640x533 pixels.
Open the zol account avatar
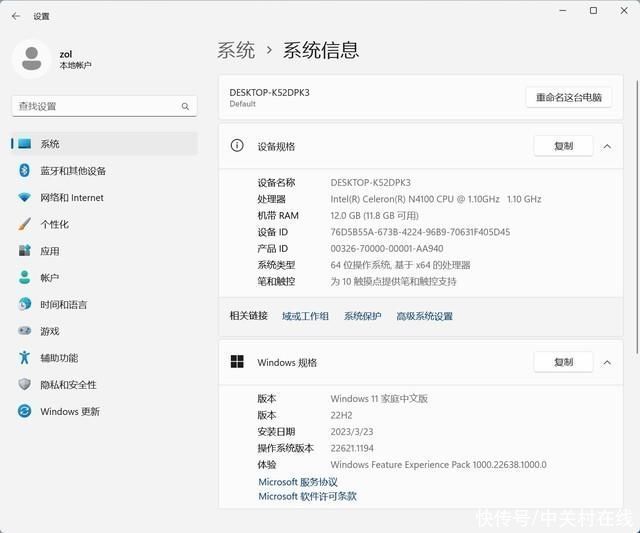31,59
